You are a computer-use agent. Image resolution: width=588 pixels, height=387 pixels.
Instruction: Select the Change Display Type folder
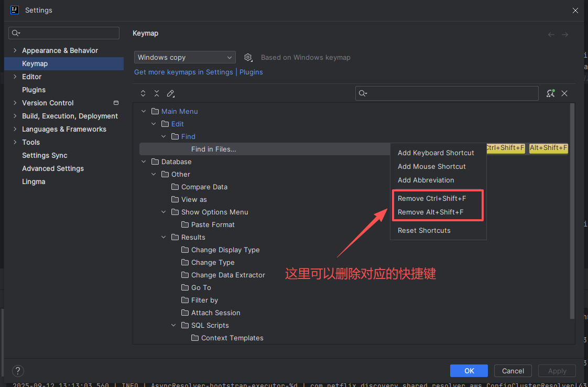click(225, 250)
